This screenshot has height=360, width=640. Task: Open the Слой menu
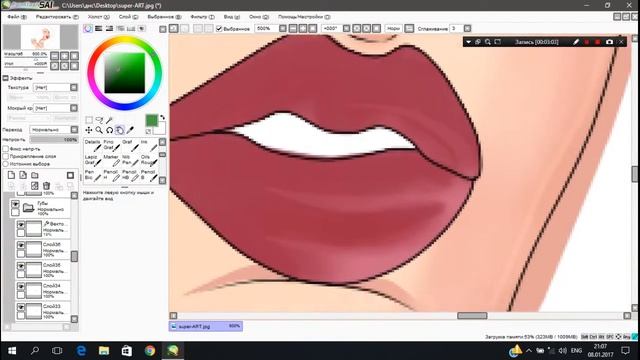pos(128,17)
